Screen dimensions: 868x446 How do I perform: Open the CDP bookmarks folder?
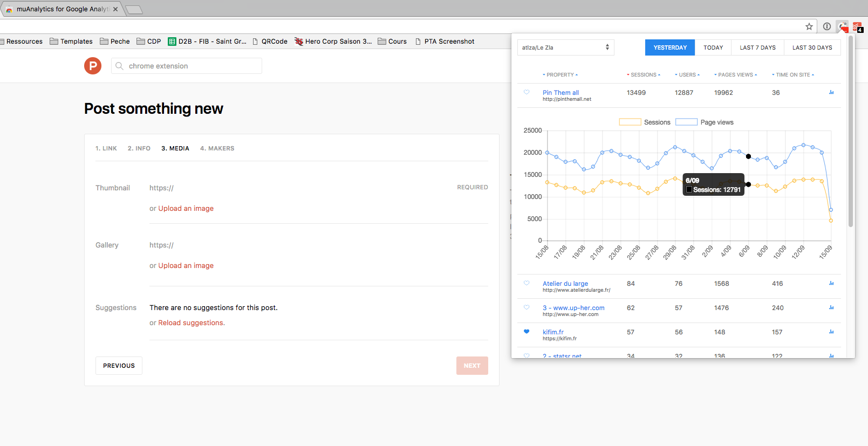click(x=149, y=42)
